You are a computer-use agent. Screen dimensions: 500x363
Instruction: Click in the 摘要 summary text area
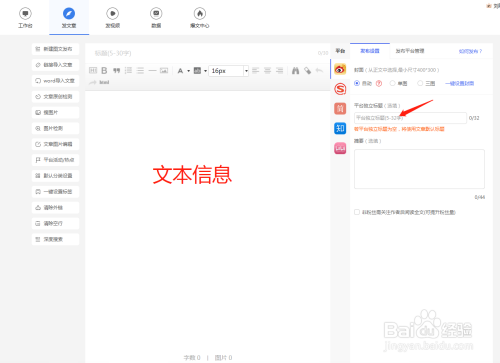(419, 169)
